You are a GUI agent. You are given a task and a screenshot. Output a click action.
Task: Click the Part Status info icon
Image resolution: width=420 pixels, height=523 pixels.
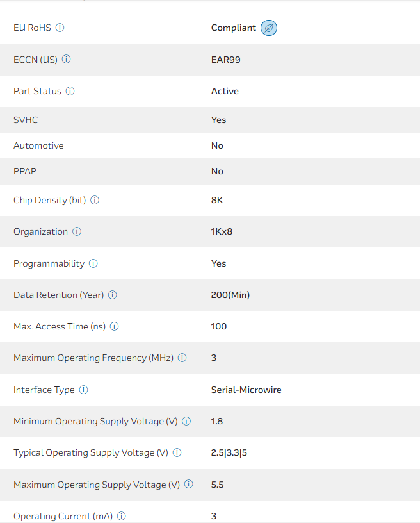70,91
